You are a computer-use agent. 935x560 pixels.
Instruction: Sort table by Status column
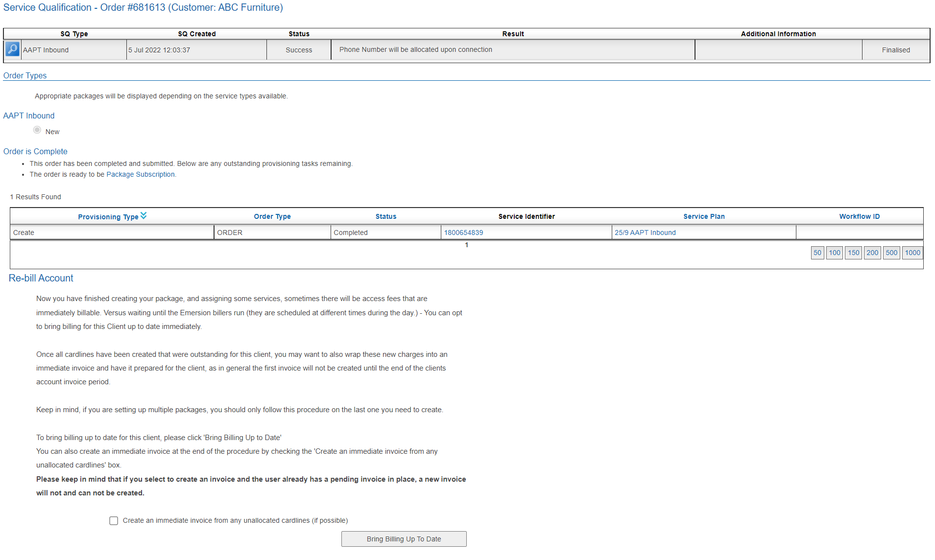386,216
